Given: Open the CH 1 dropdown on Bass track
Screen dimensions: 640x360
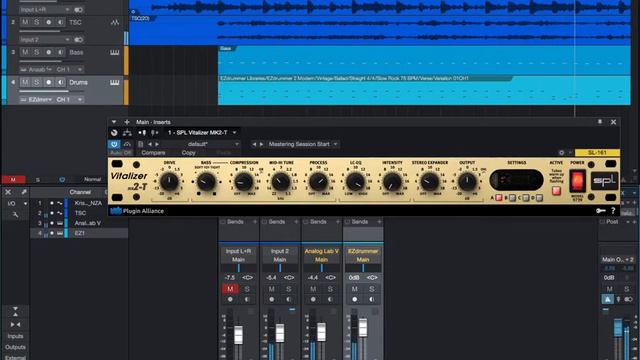Looking at the screenshot, I should [x=69, y=69].
